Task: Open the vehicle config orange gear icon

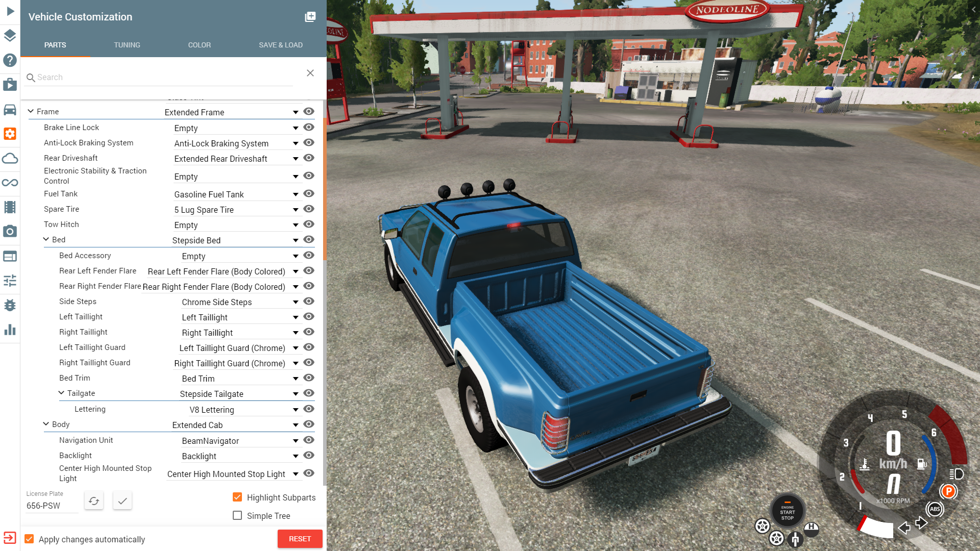Action: [10, 134]
